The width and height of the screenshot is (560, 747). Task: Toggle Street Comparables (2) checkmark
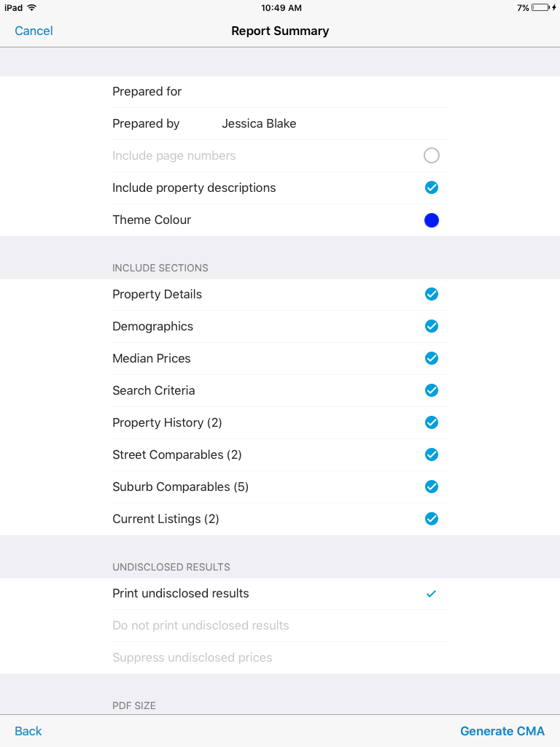[432, 454]
